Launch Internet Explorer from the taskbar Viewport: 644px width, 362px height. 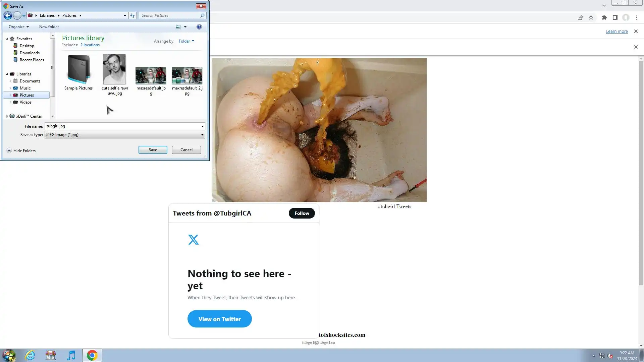coord(30,355)
